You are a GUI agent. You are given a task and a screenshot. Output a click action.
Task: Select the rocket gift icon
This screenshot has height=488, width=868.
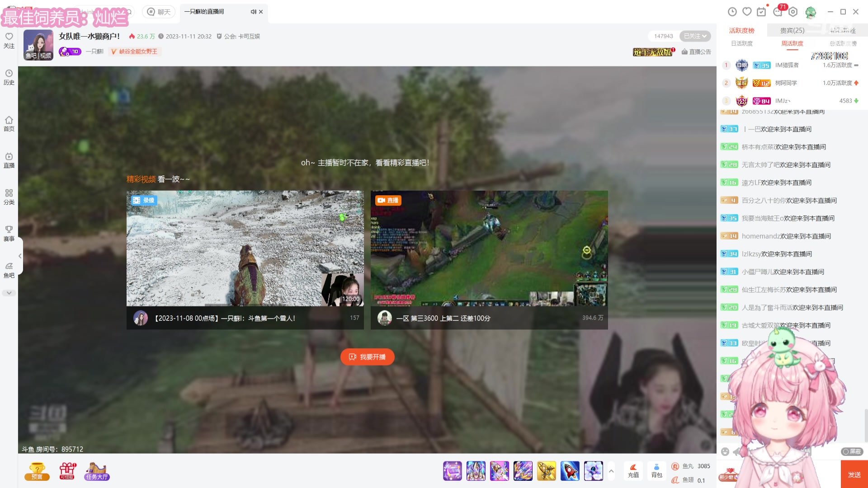(x=570, y=471)
